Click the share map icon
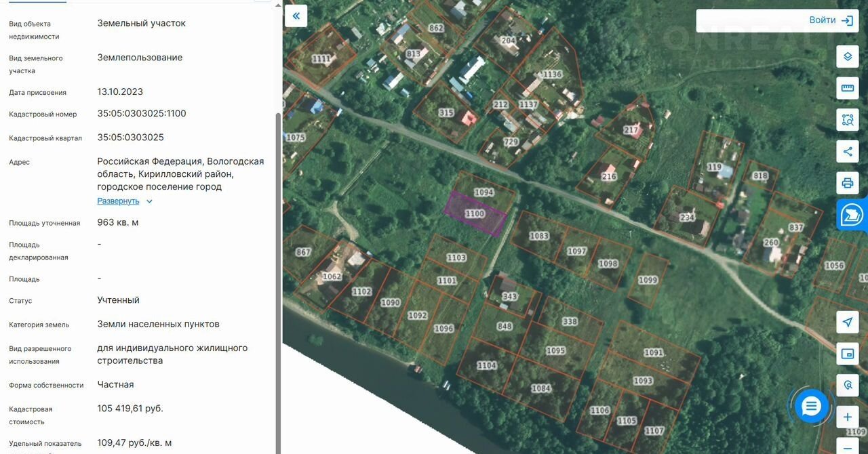Image resolution: width=868 pixels, height=454 pixels. click(847, 152)
